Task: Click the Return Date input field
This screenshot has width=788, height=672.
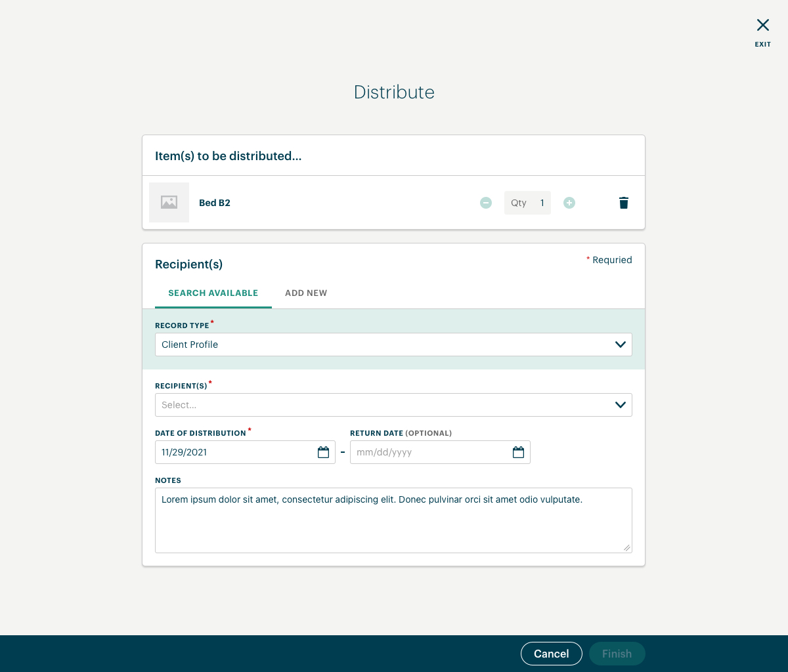Action: pos(440,452)
